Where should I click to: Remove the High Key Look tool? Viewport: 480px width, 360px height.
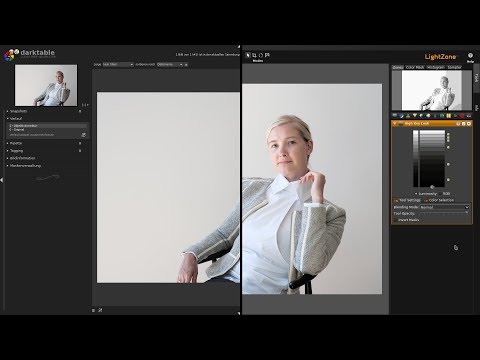(469, 123)
